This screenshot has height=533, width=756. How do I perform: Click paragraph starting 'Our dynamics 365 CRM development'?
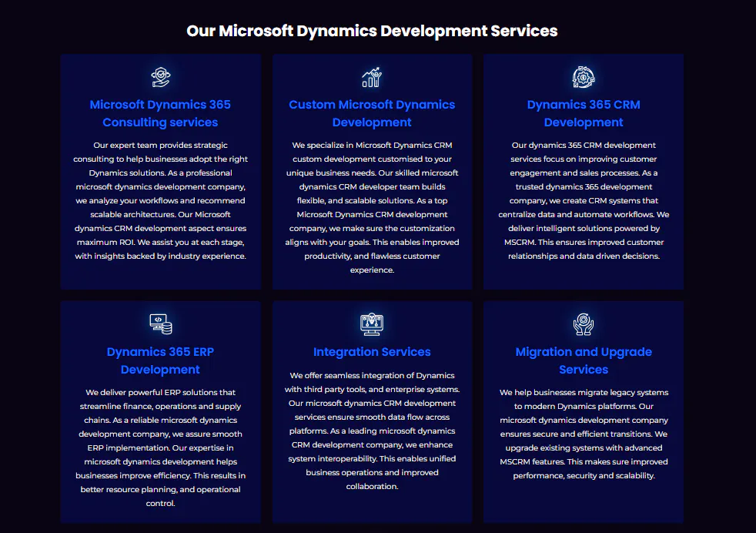tap(584, 201)
